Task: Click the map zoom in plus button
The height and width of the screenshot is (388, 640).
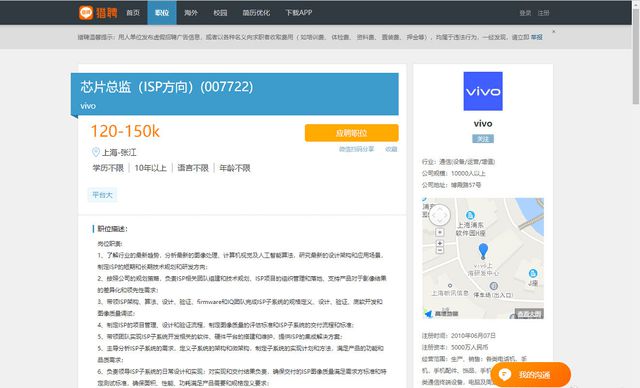Action: point(440,243)
